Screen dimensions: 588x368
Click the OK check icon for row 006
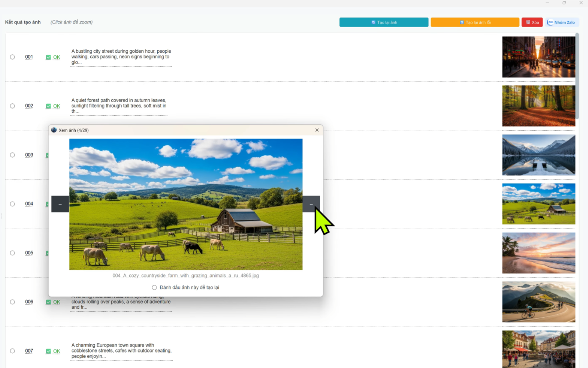[x=48, y=302]
